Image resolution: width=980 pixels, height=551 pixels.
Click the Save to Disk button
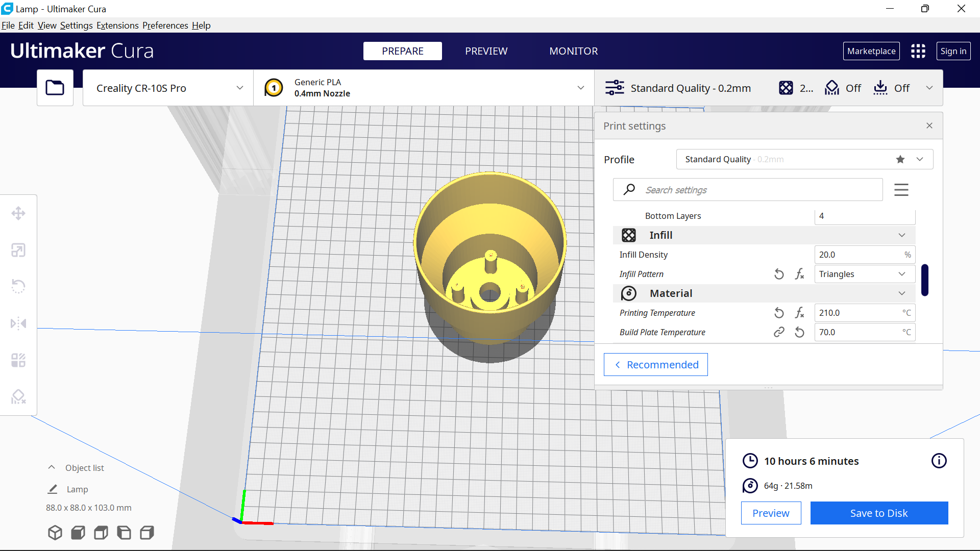878,513
